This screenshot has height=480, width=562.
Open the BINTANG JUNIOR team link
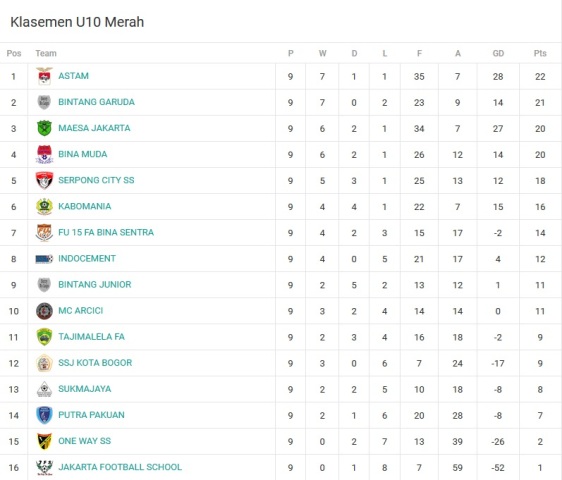(x=95, y=285)
